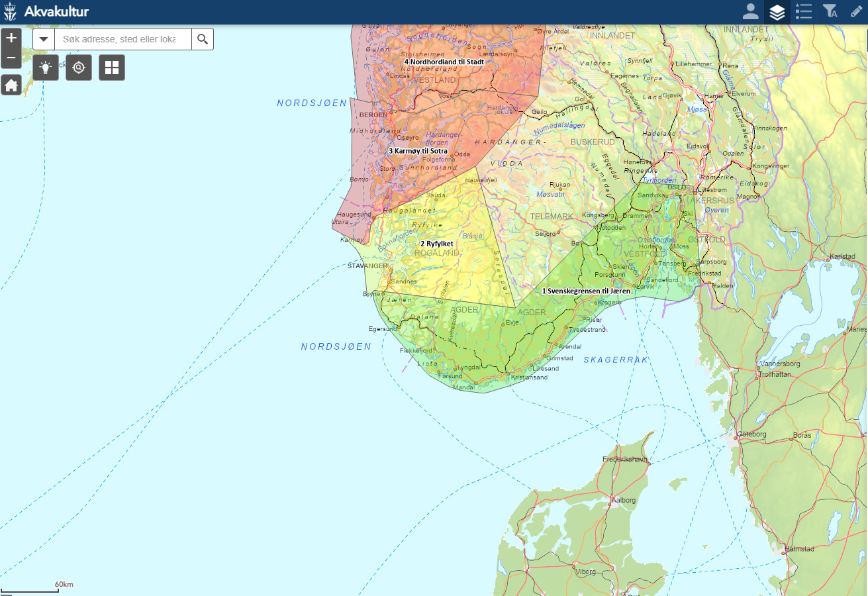This screenshot has width=868, height=596.
Task: Zoom in on the map
Action: [11, 38]
